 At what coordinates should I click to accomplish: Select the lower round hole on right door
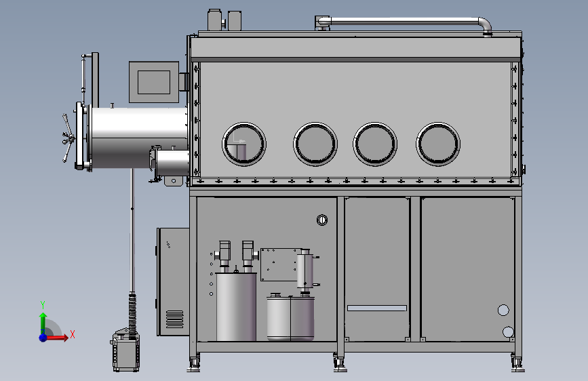pyautogui.click(x=508, y=332)
